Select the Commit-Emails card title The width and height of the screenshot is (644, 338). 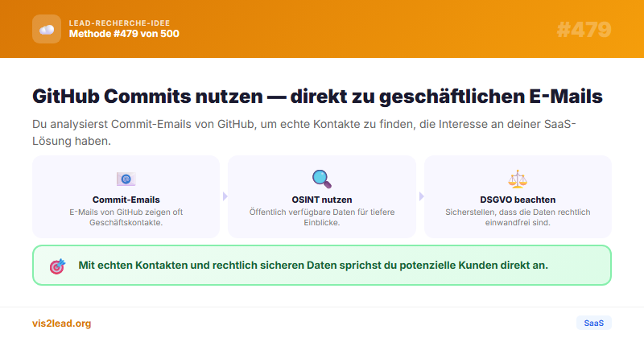[126, 200]
